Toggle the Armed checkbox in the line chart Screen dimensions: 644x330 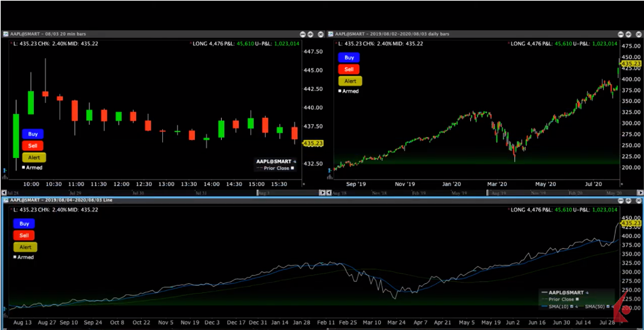[15, 257]
